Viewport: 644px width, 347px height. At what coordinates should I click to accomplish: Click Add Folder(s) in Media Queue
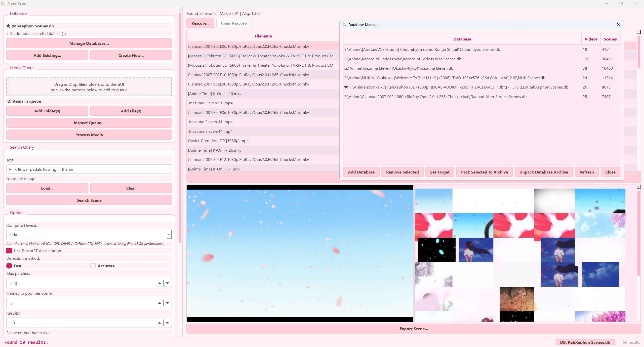point(47,111)
